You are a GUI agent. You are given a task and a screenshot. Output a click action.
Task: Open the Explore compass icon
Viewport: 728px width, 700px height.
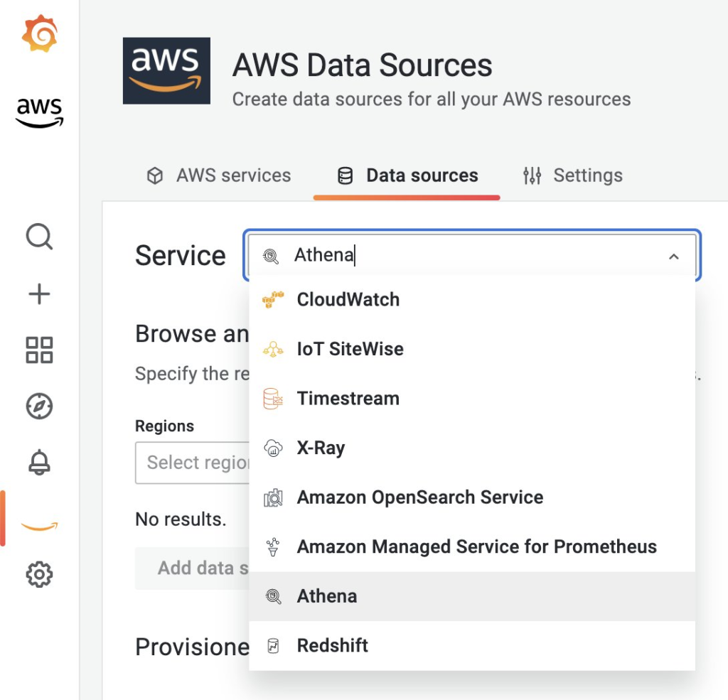(x=39, y=406)
